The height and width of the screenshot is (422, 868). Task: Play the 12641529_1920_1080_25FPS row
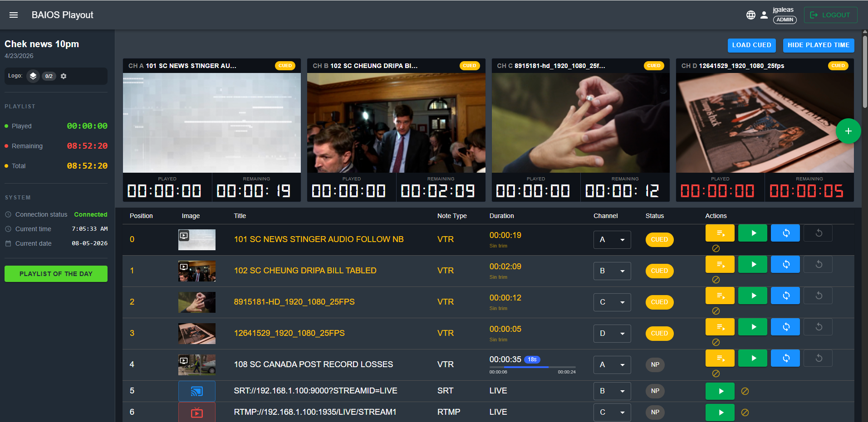753,327
